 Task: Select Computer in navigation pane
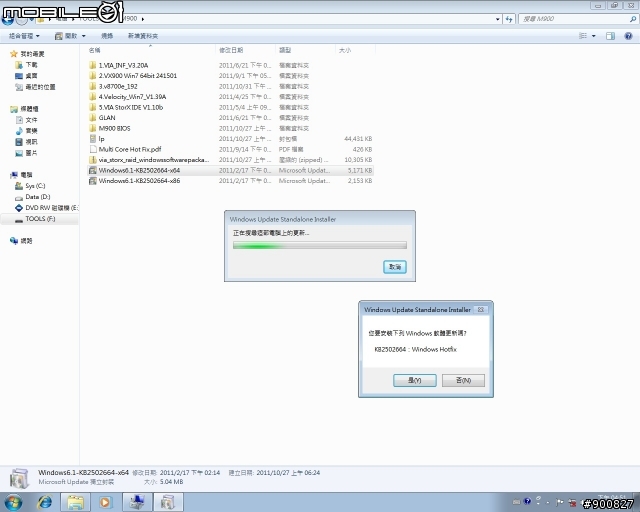(x=22, y=175)
